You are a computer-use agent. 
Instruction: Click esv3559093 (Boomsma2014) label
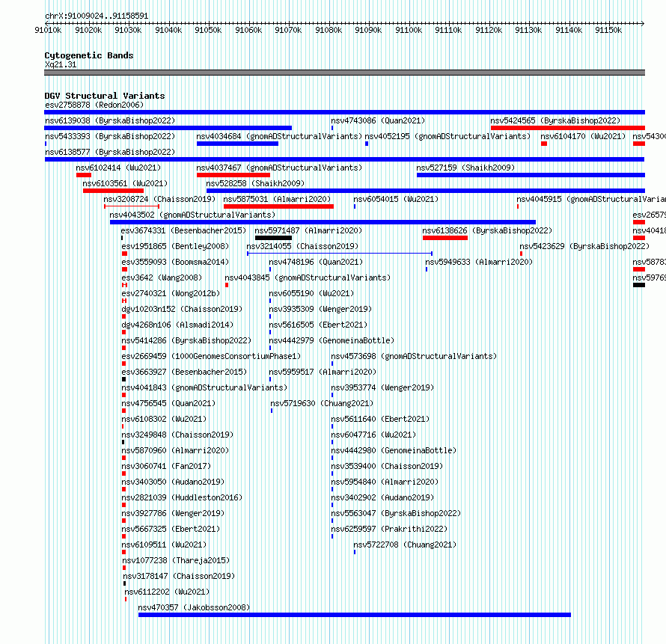(175, 262)
